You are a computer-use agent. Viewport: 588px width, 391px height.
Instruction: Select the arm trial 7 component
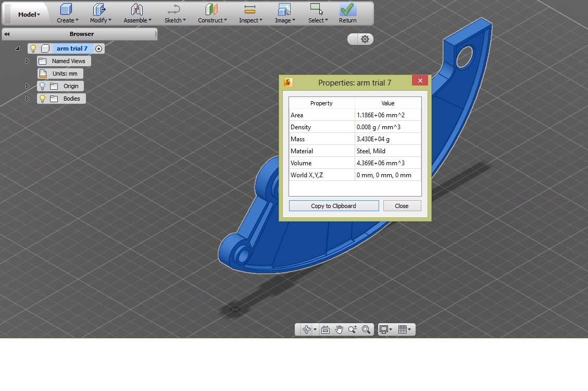72,48
